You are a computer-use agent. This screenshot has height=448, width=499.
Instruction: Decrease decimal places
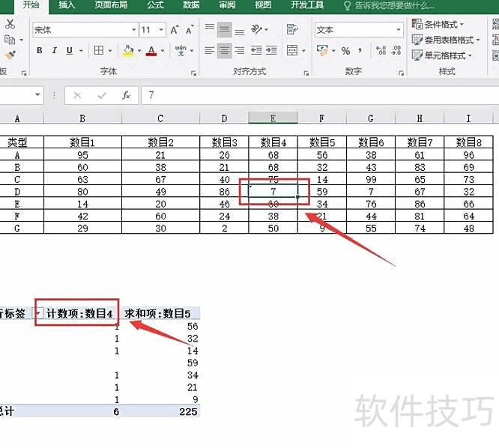point(396,50)
